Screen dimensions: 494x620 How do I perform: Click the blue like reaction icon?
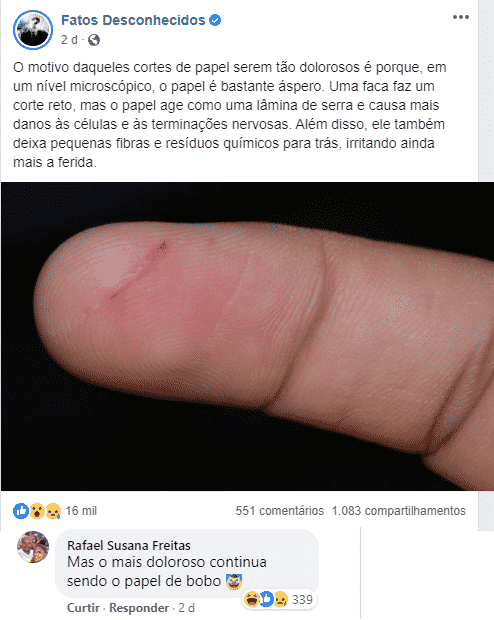pos(21,511)
